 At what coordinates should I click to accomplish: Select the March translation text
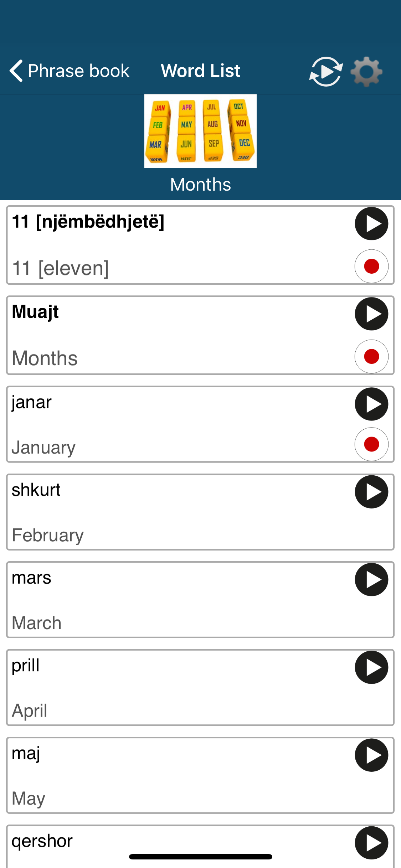[37, 623]
